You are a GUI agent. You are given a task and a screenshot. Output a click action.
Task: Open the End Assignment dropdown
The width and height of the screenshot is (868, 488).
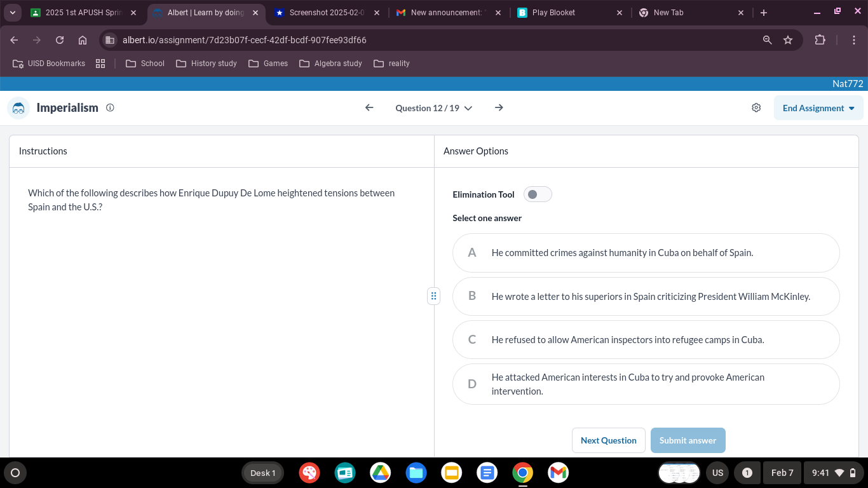(818, 108)
